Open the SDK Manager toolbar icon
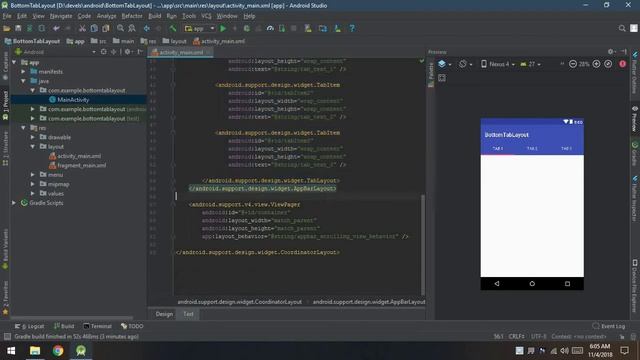Screen dimensions: 640x360 click(x=338, y=29)
